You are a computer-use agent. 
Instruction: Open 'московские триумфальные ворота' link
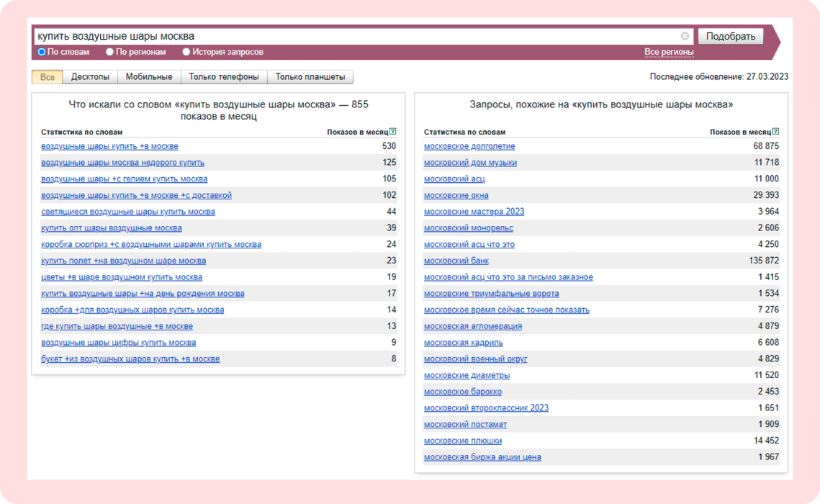(492, 293)
